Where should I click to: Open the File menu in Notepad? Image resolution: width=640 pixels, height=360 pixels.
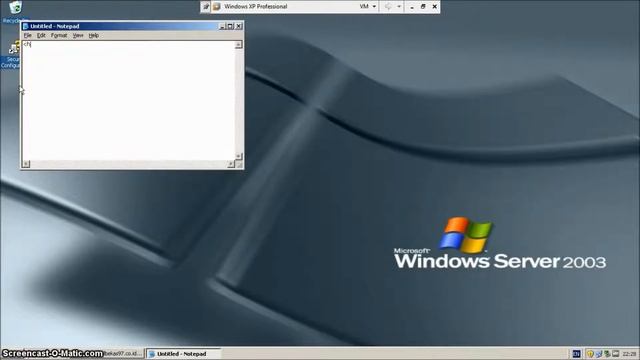27,36
